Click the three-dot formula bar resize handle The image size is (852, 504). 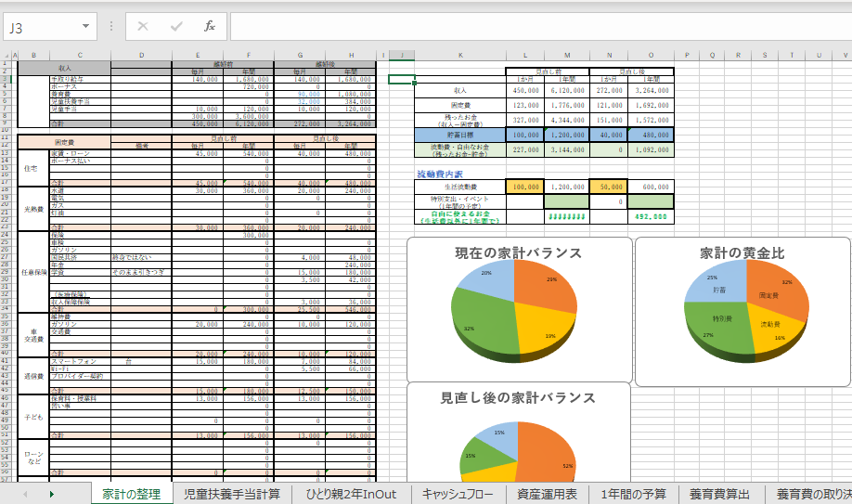110,26
